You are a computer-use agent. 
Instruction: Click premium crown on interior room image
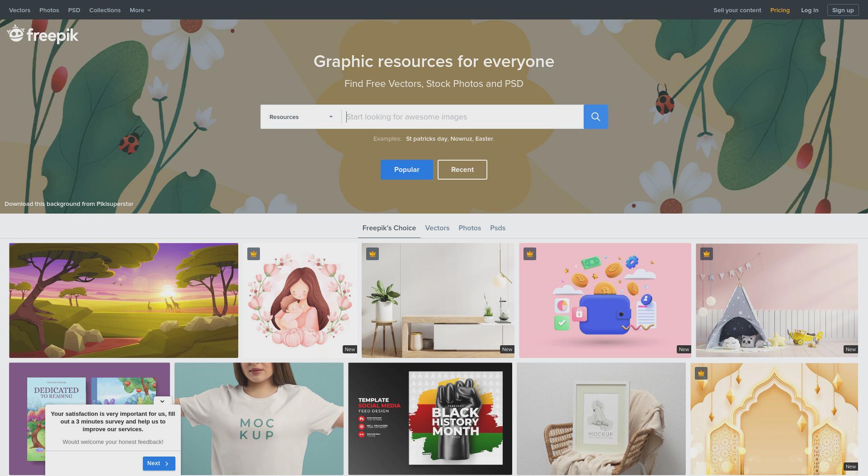point(373,254)
